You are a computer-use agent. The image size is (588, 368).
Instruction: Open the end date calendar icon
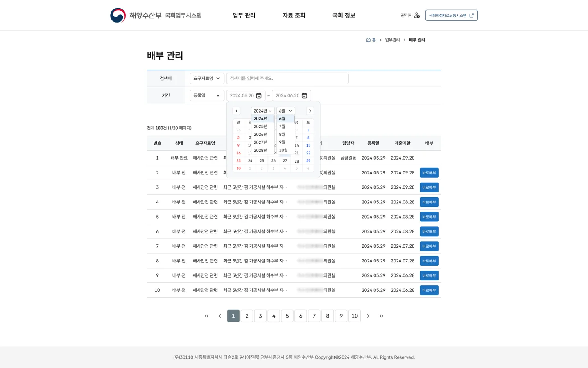[x=304, y=95]
